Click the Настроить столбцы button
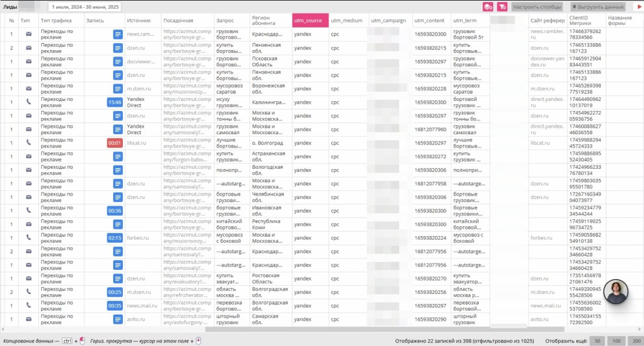Viewport: 644px width, 346px height. [537, 7]
